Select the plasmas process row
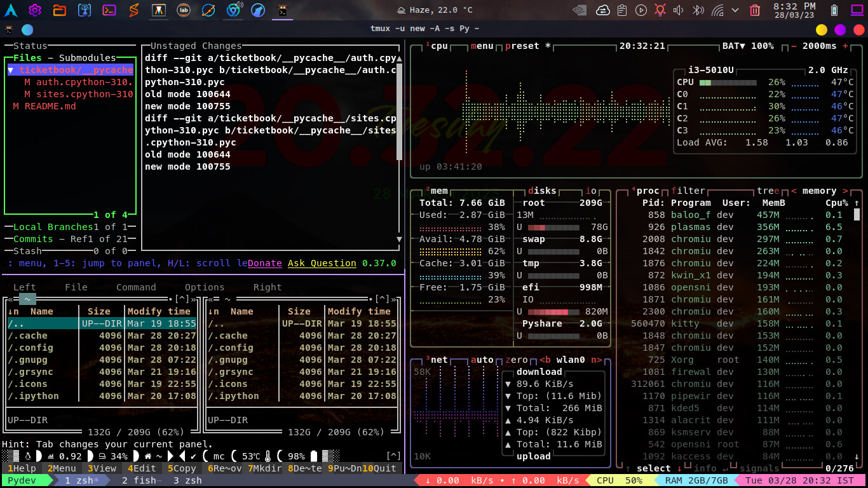The height and width of the screenshot is (488, 868). tap(740, 227)
